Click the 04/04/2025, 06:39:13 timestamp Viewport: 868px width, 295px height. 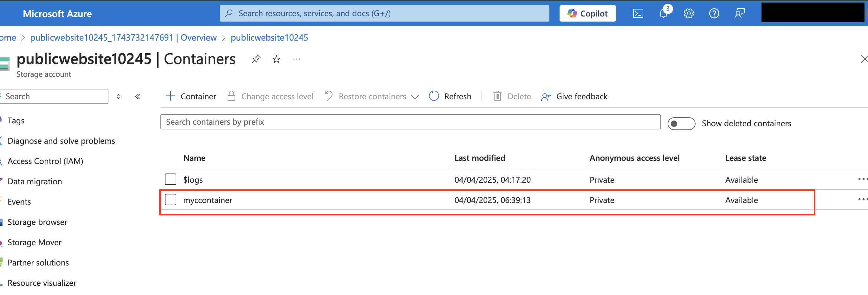point(492,200)
